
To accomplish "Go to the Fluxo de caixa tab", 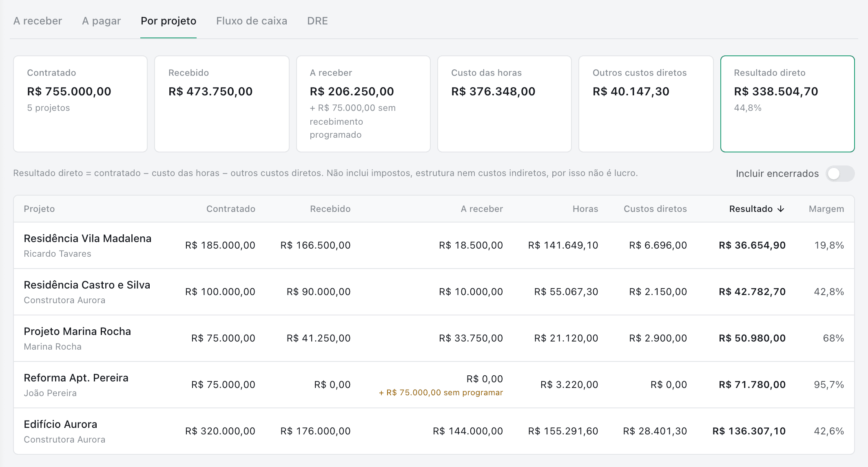I will click(x=252, y=21).
